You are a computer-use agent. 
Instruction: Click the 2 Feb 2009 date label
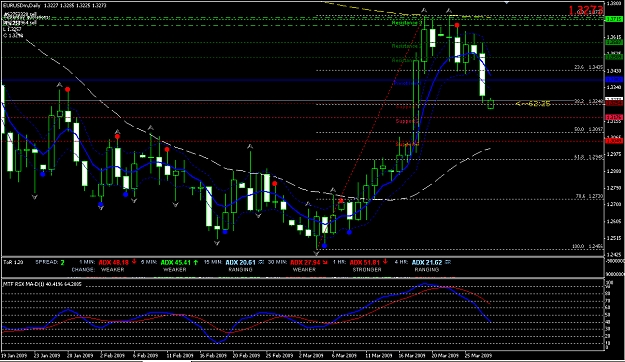tap(112, 356)
